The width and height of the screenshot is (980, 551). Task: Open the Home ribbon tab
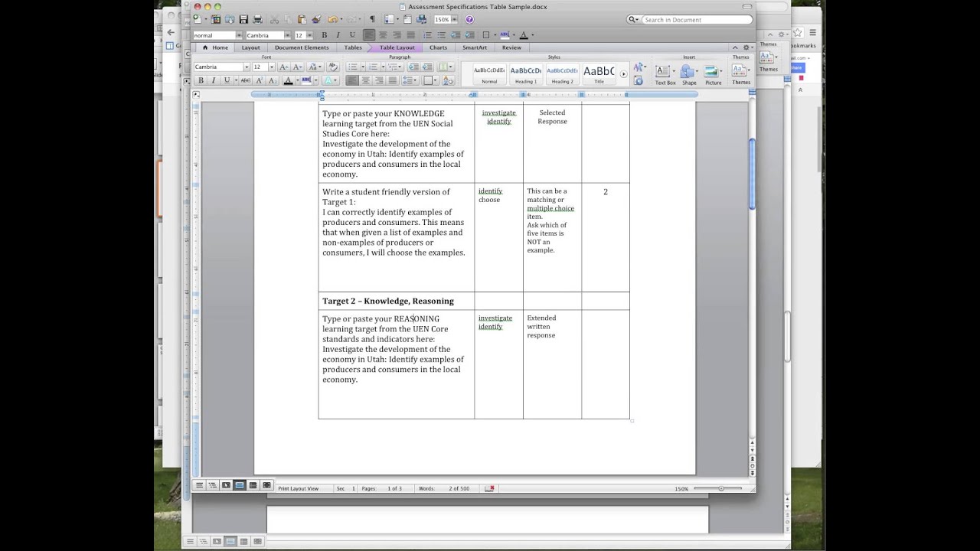tap(215, 47)
